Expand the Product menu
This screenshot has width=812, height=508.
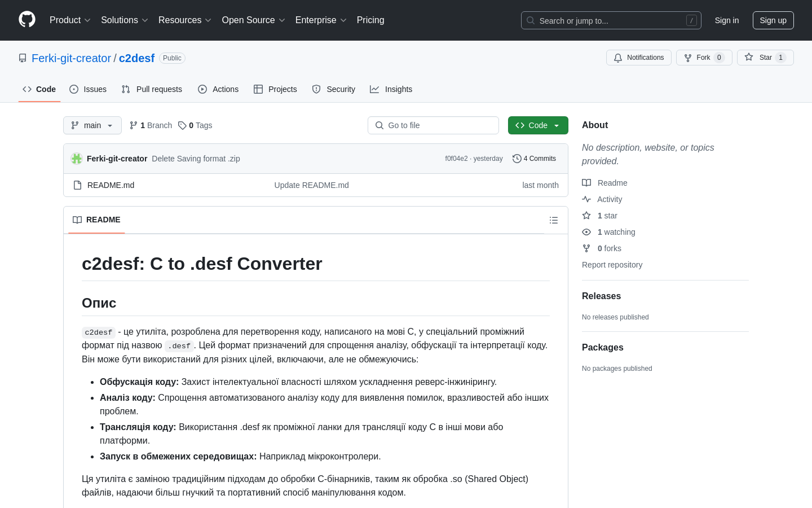(x=70, y=20)
